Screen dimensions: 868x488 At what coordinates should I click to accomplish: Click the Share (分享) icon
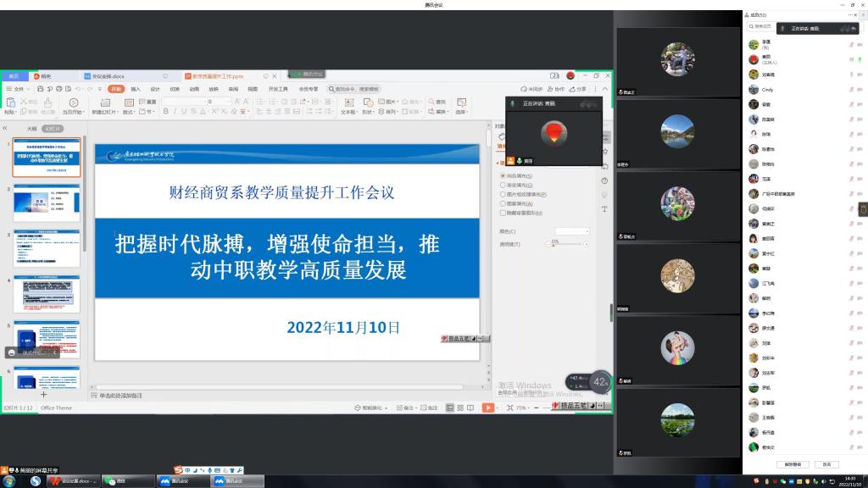click(578, 89)
